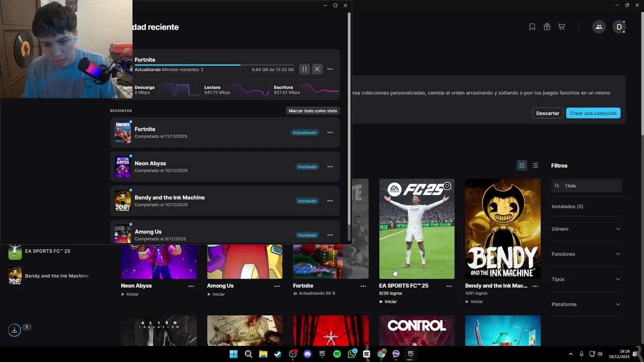Switch library to list view
The image size is (644, 362).
click(535, 165)
